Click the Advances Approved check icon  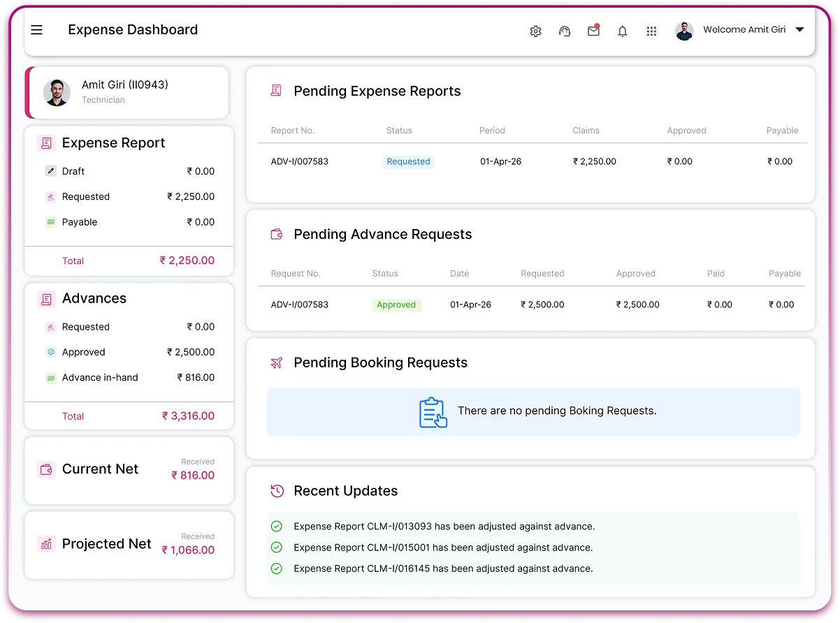[50, 352]
